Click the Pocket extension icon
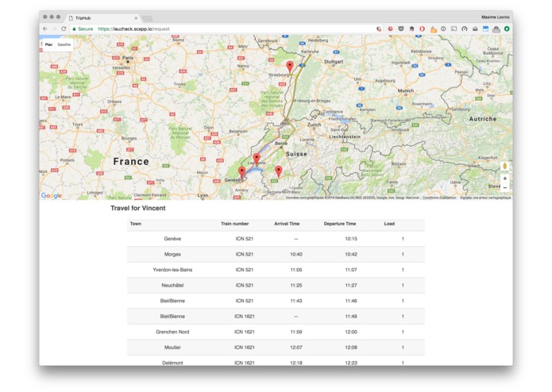The height and width of the screenshot is (392, 552). pyautogui.click(x=401, y=29)
